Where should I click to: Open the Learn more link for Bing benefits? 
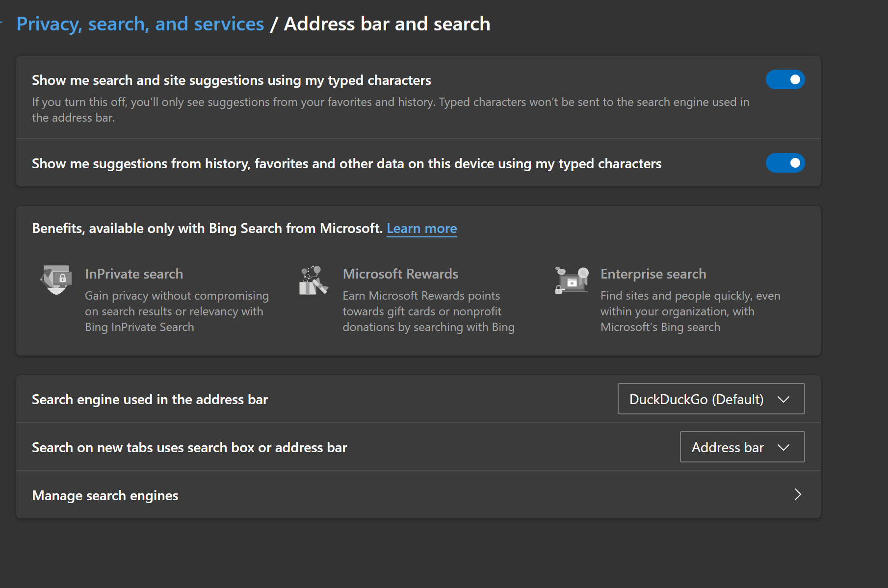(x=421, y=229)
